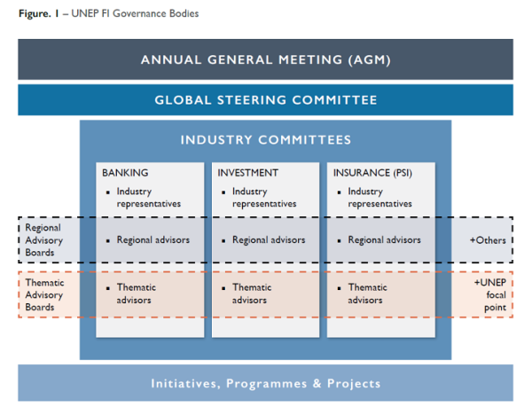The image size is (532, 407).
Task: Click the +UNEP focal point label
Action: tap(490, 294)
